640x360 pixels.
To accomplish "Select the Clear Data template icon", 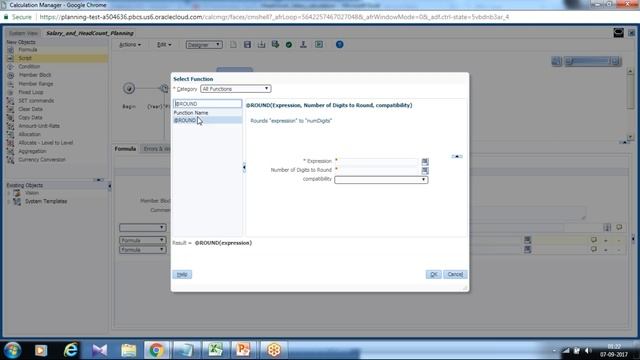I will click(11, 109).
